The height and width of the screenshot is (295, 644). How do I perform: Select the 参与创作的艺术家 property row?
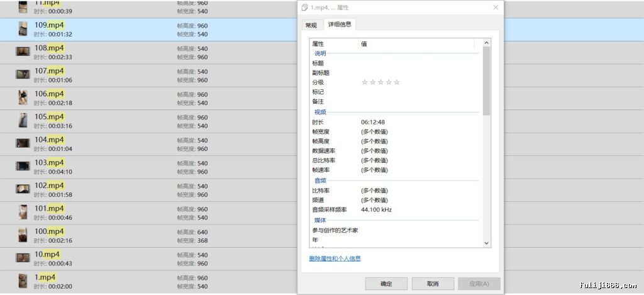(x=396, y=230)
